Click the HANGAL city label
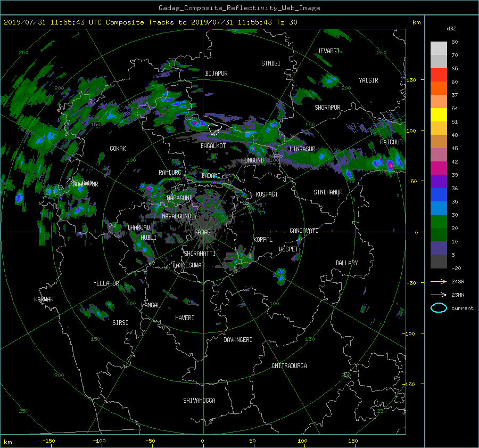The image size is (479, 448). point(151,305)
